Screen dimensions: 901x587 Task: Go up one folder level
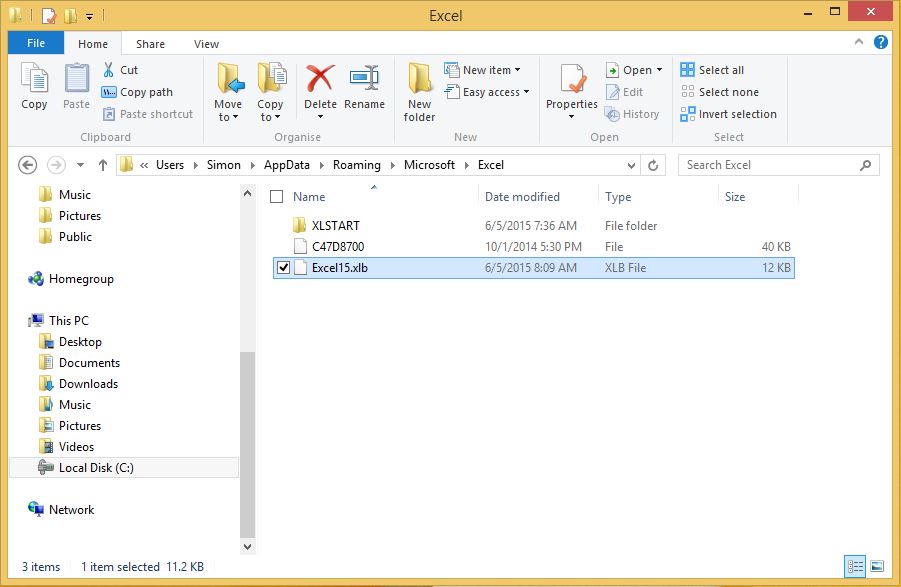[x=102, y=165]
